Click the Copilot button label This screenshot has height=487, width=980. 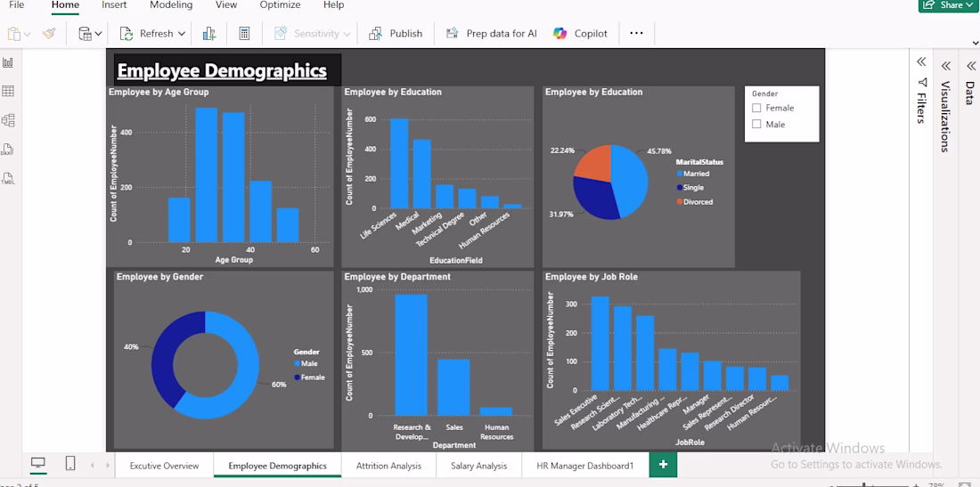591,34
